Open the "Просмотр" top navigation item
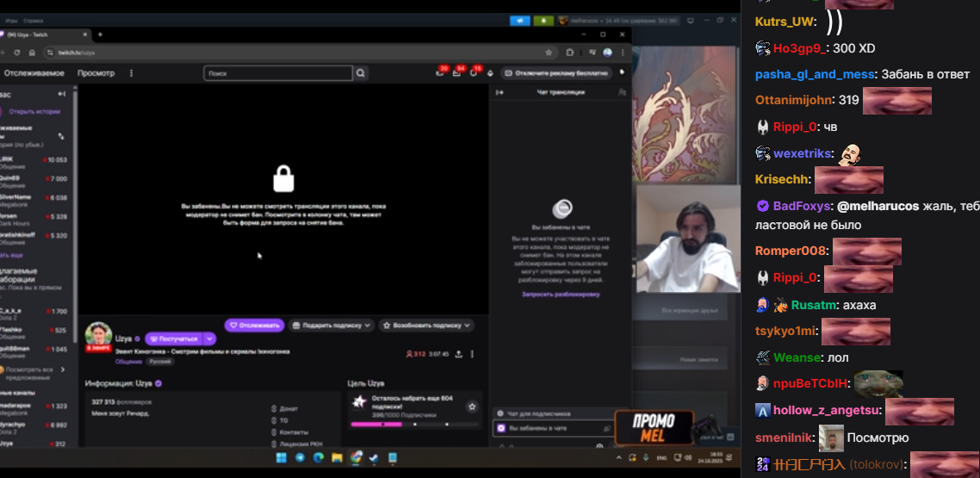 click(96, 73)
